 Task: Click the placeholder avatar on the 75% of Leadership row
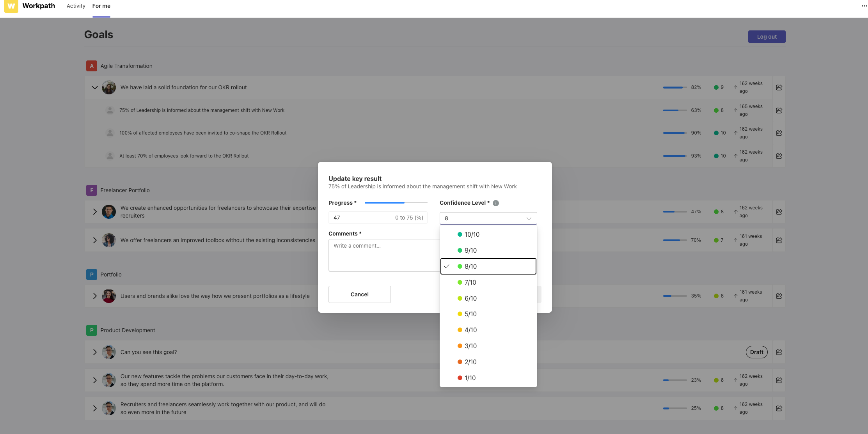click(110, 110)
